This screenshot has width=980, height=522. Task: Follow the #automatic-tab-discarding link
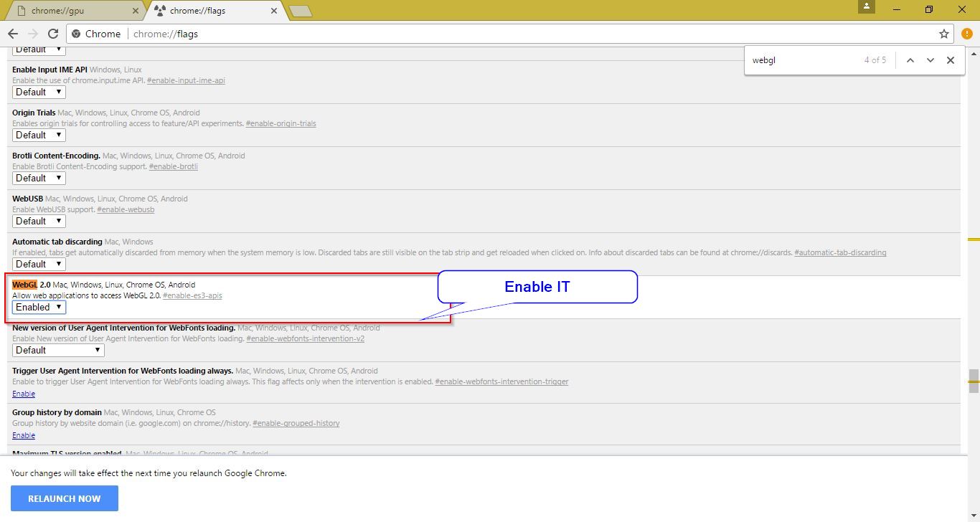pos(840,252)
